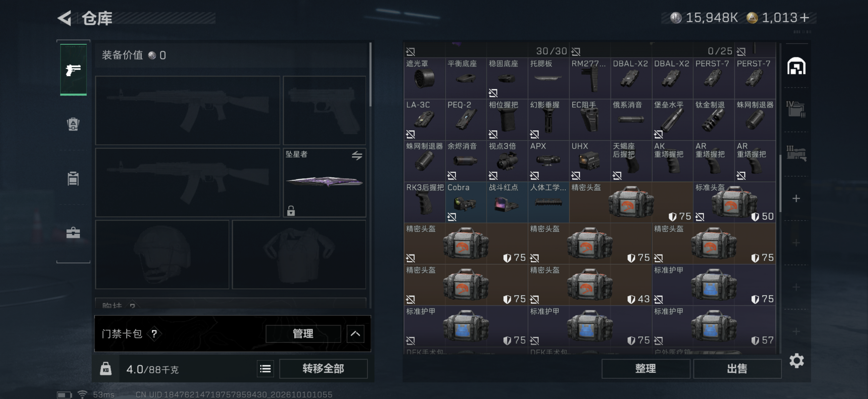The image size is (868, 399).
Task: Open the level IV storage box icon
Action: pos(796,109)
